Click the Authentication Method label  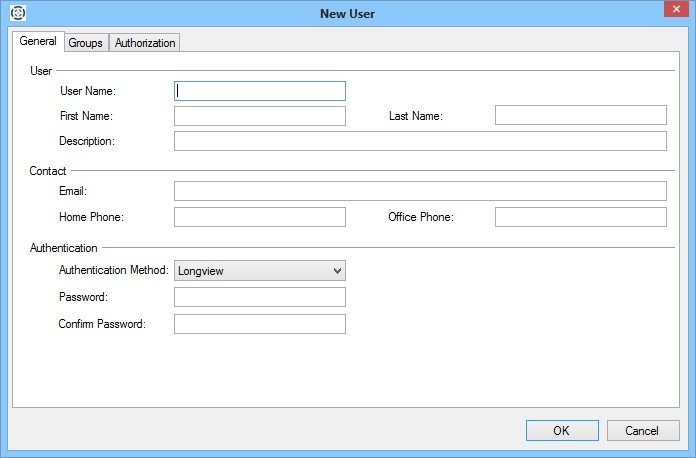tap(114, 270)
